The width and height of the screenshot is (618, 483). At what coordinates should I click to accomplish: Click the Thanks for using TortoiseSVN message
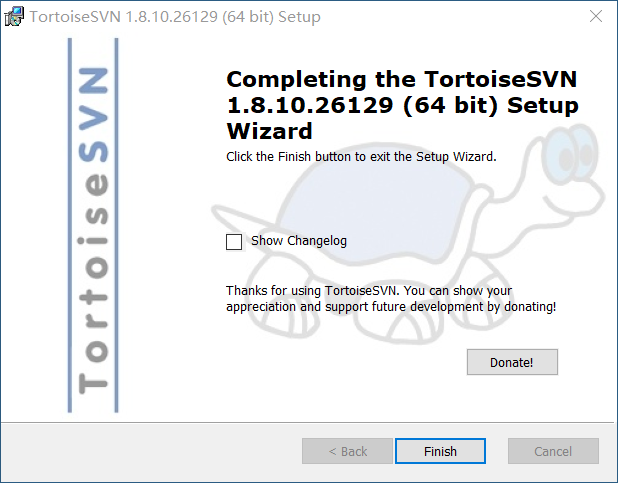pos(391,298)
